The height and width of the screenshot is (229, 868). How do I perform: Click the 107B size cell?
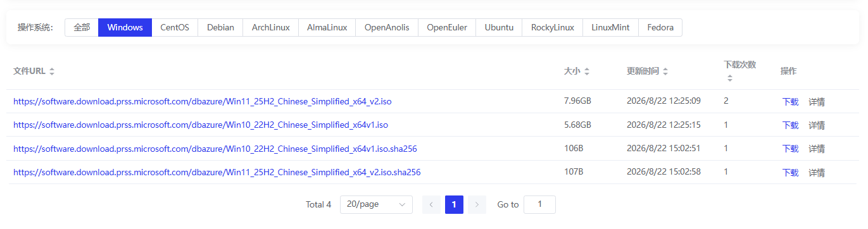pos(574,172)
